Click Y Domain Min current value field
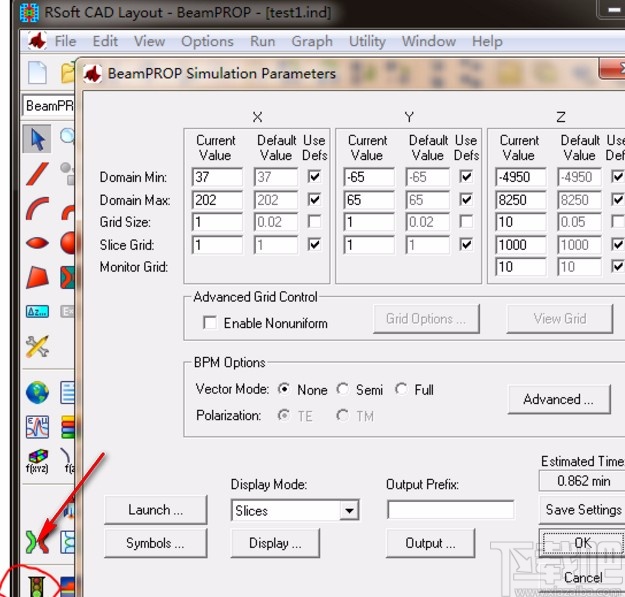 (x=369, y=177)
